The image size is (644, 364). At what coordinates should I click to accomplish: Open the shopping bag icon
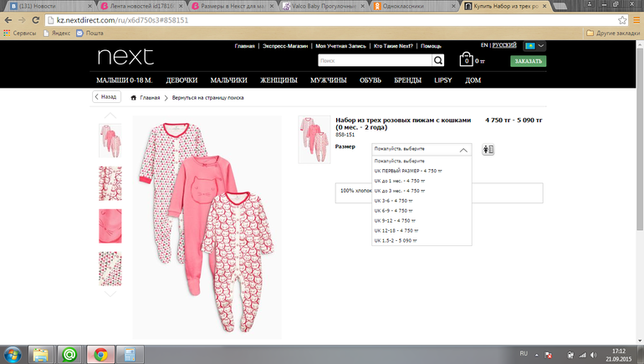pos(465,60)
